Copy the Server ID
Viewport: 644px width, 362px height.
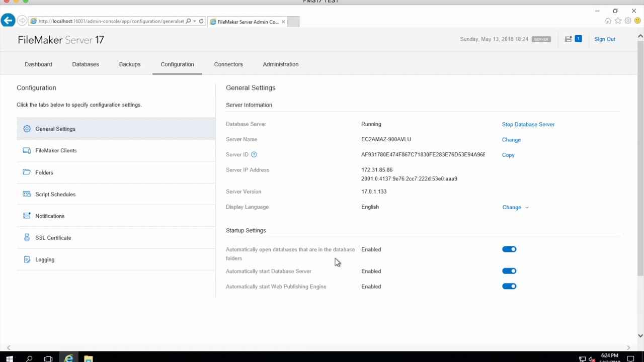pyautogui.click(x=508, y=155)
